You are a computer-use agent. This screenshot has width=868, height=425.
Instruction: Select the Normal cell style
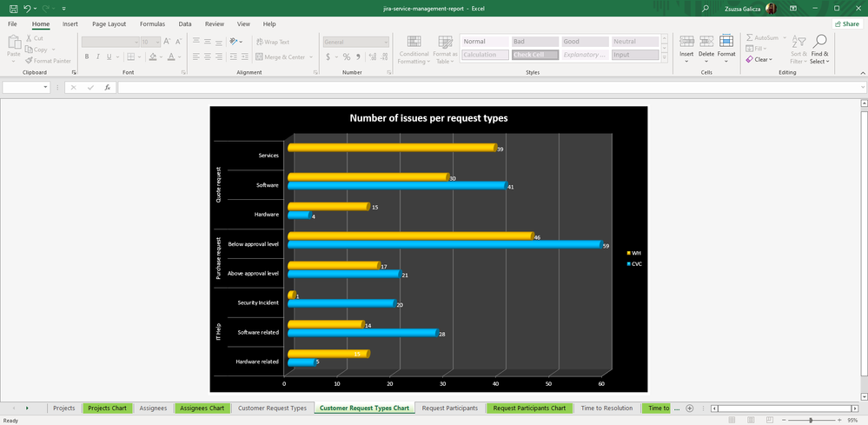pyautogui.click(x=484, y=42)
